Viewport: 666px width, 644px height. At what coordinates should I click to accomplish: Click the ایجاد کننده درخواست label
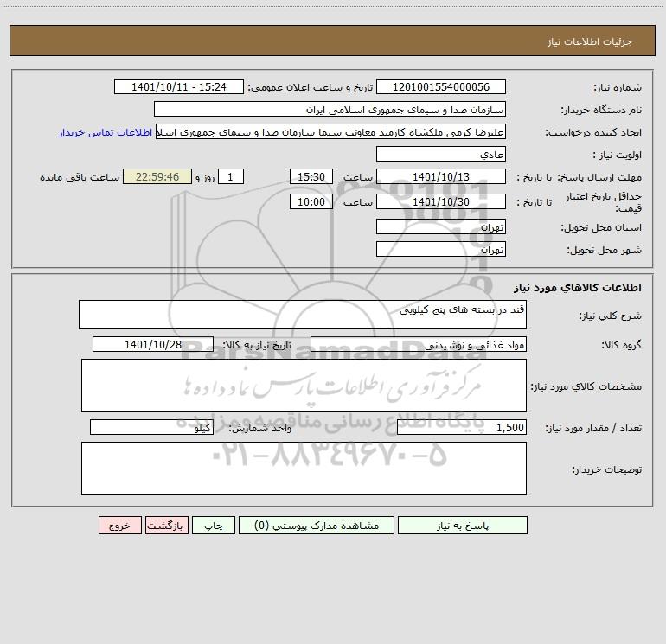pos(593,133)
